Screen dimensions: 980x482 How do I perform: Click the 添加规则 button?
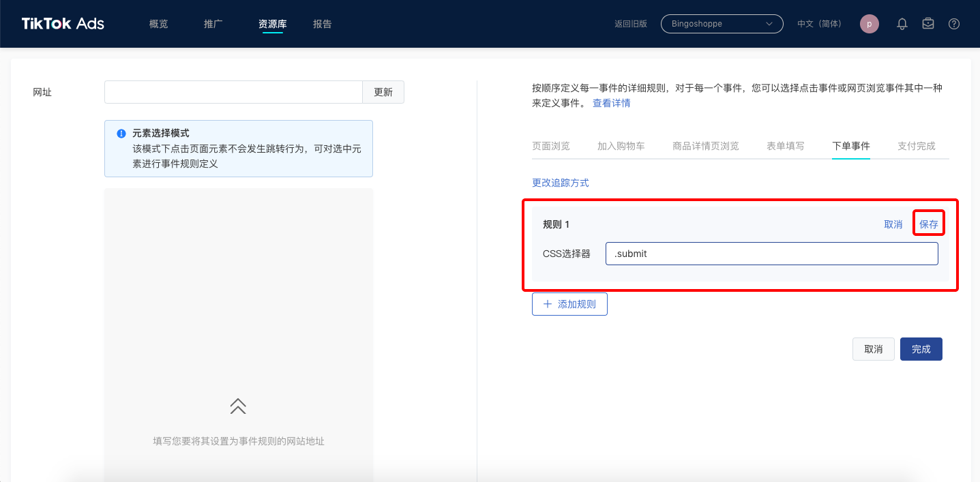pos(569,304)
